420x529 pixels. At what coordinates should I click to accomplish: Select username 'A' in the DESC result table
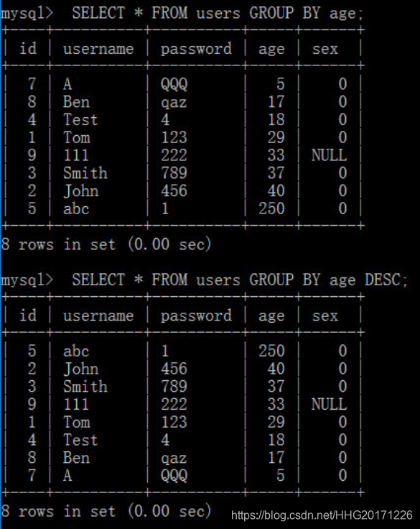click(67, 476)
